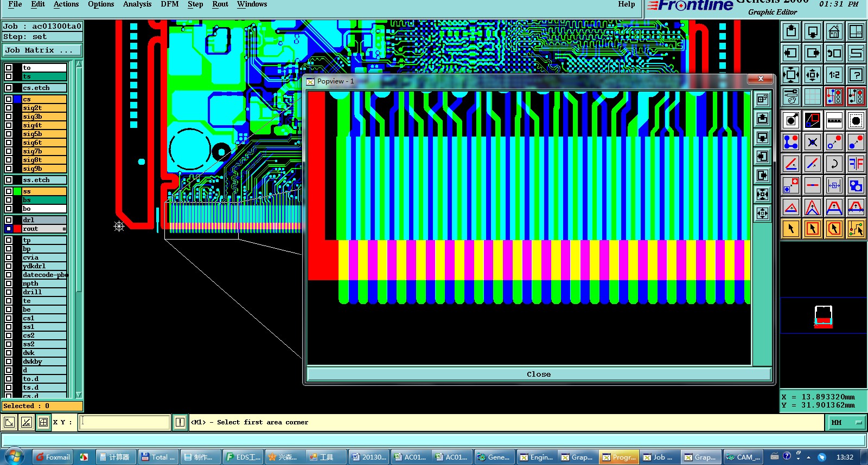Click the exclamation mark button by XY field
Screen dimensions: 868x465
click(x=180, y=422)
